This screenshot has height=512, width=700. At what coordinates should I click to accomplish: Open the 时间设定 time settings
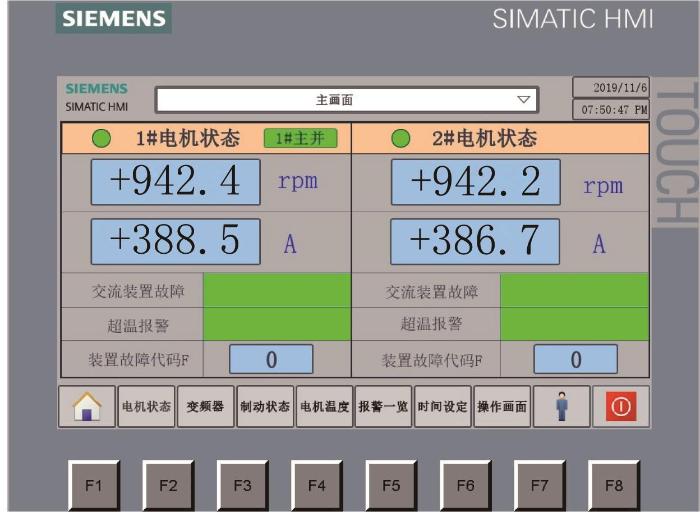point(443,407)
